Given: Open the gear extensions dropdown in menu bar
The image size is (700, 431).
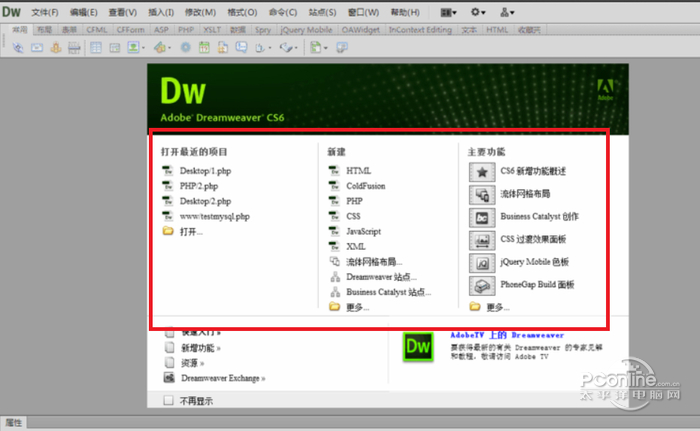Looking at the screenshot, I should 478,13.
